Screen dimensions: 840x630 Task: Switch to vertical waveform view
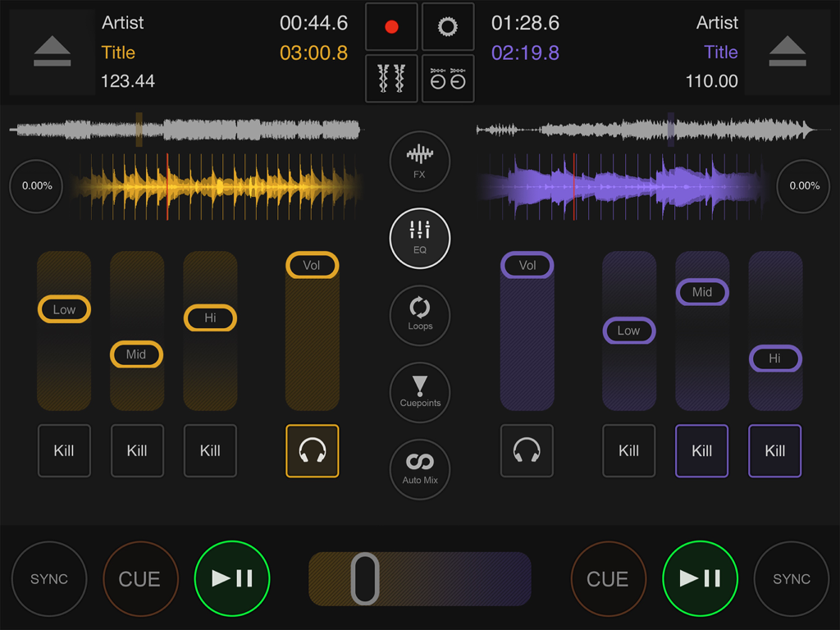click(x=391, y=79)
